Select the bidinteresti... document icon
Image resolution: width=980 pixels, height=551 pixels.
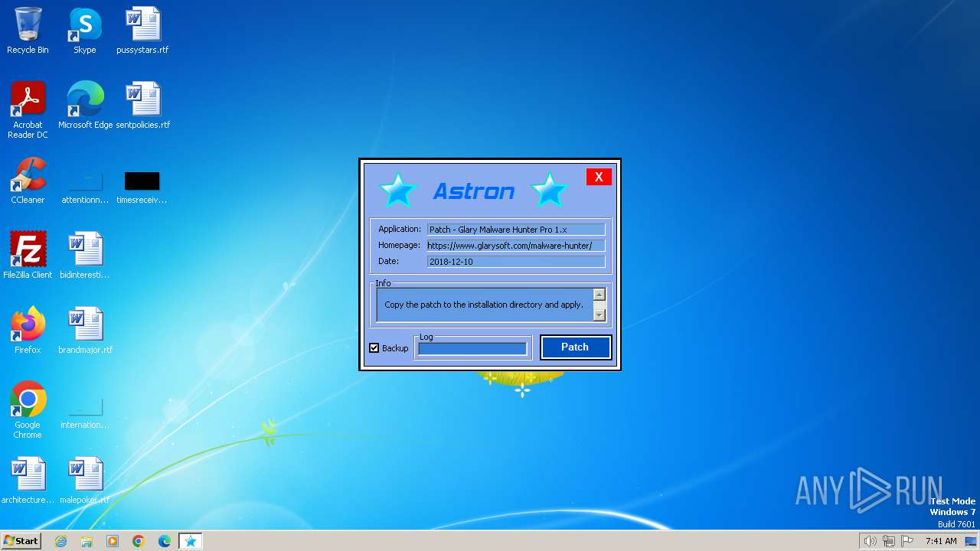[x=85, y=256]
